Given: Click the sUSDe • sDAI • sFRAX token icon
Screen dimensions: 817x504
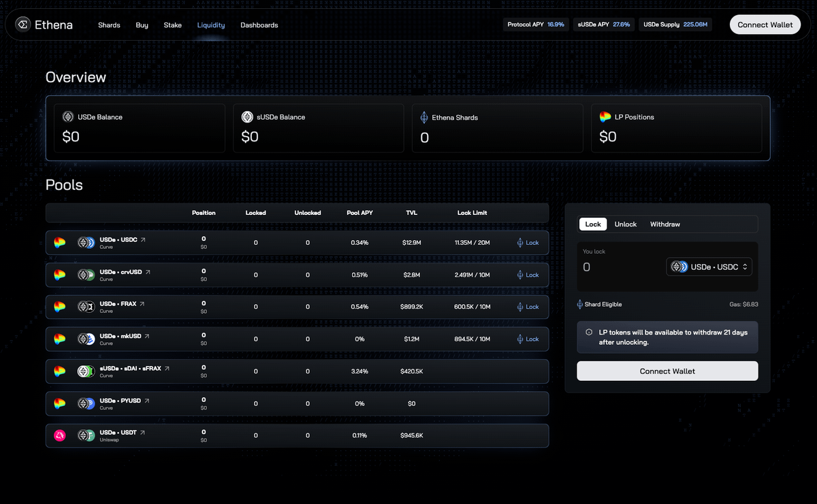Looking at the screenshot, I should click(86, 371).
